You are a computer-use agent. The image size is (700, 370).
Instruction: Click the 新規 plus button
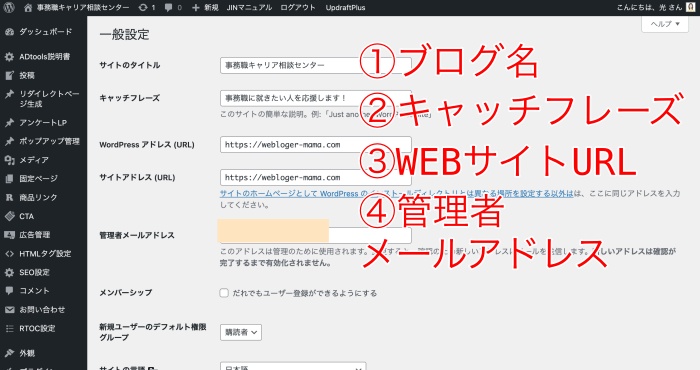[205, 8]
